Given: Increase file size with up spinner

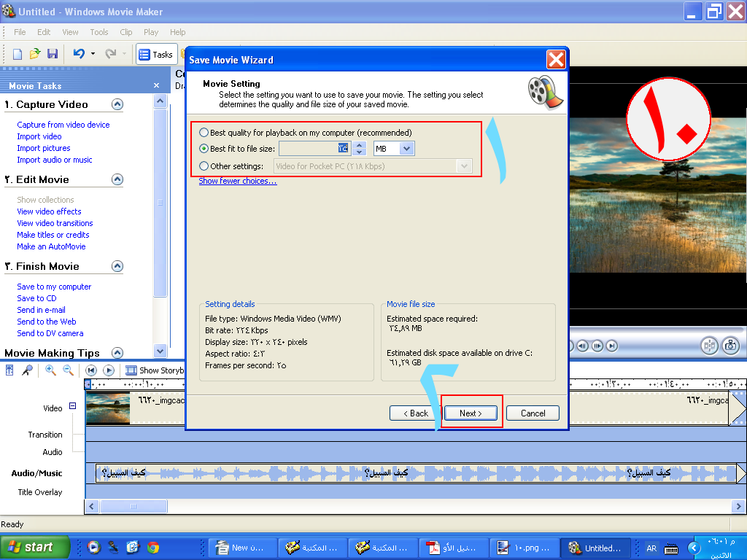Looking at the screenshot, I should 360,145.
